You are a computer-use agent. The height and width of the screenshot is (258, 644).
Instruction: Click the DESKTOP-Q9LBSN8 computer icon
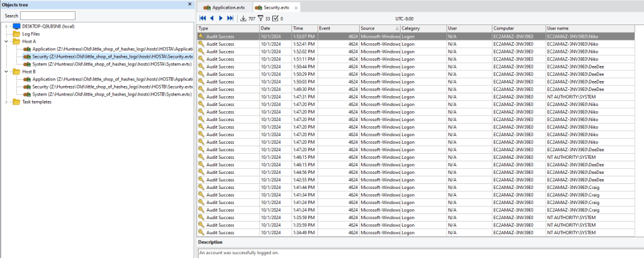click(16, 26)
